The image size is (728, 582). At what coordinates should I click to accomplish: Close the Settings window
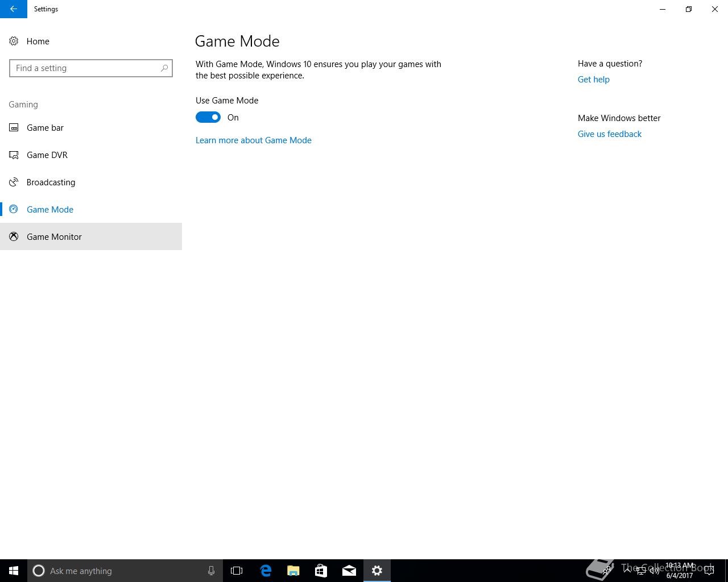click(x=715, y=9)
